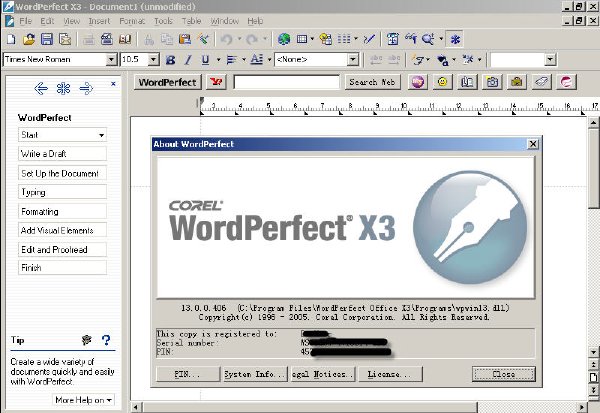
Task: Click the WordPerfect button in Yahoo toolbar
Action: point(168,82)
